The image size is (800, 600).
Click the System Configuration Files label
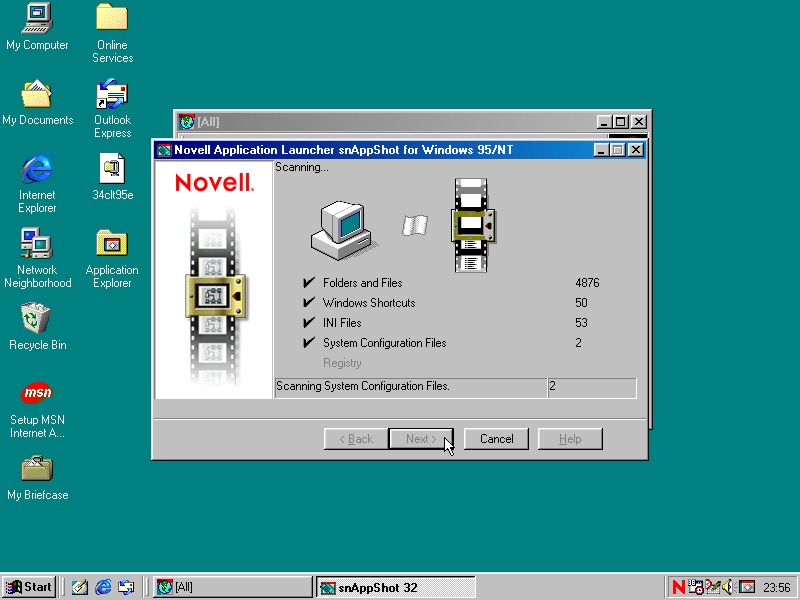(384, 343)
